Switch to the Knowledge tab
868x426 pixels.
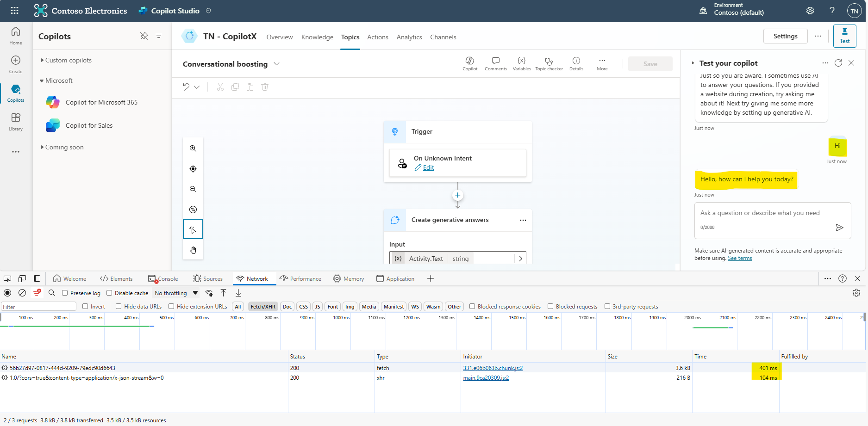pyautogui.click(x=317, y=37)
